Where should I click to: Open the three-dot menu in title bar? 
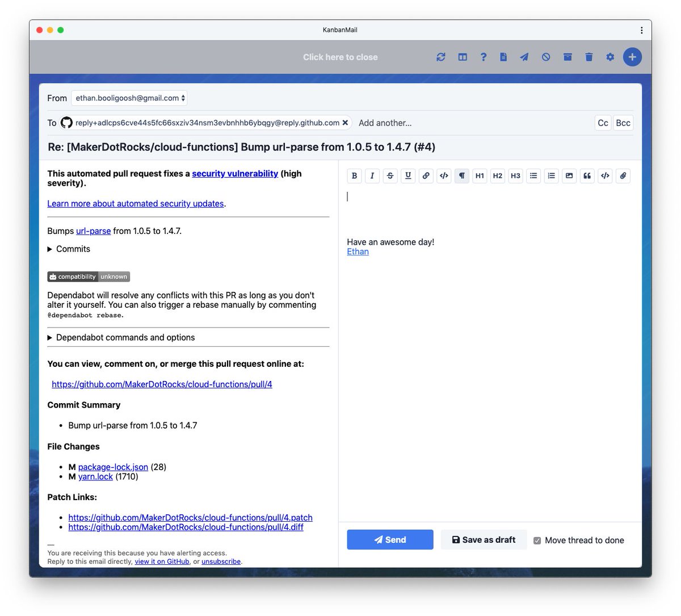pyautogui.click(x=641, y=30)
